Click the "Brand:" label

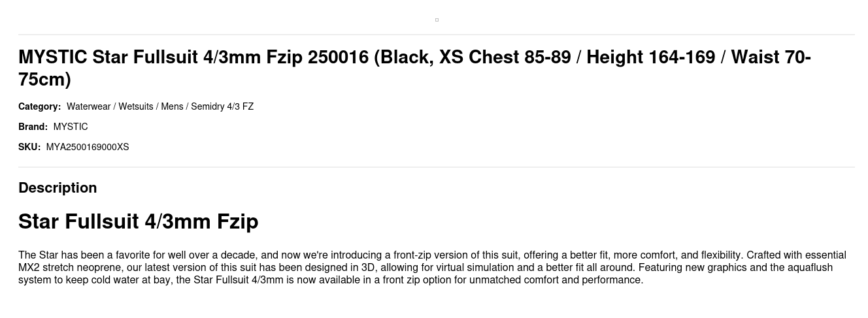coord(33,127)
